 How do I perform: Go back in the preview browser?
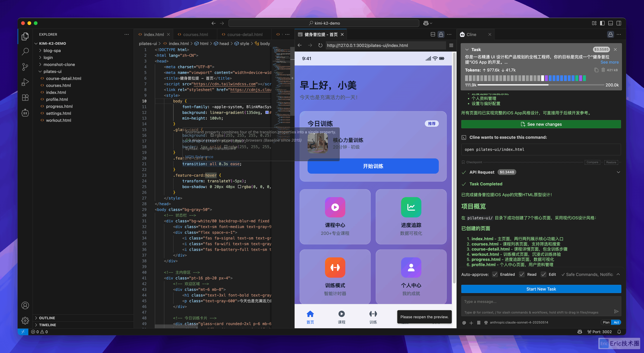pyautogui.click(x=300, y=45)
